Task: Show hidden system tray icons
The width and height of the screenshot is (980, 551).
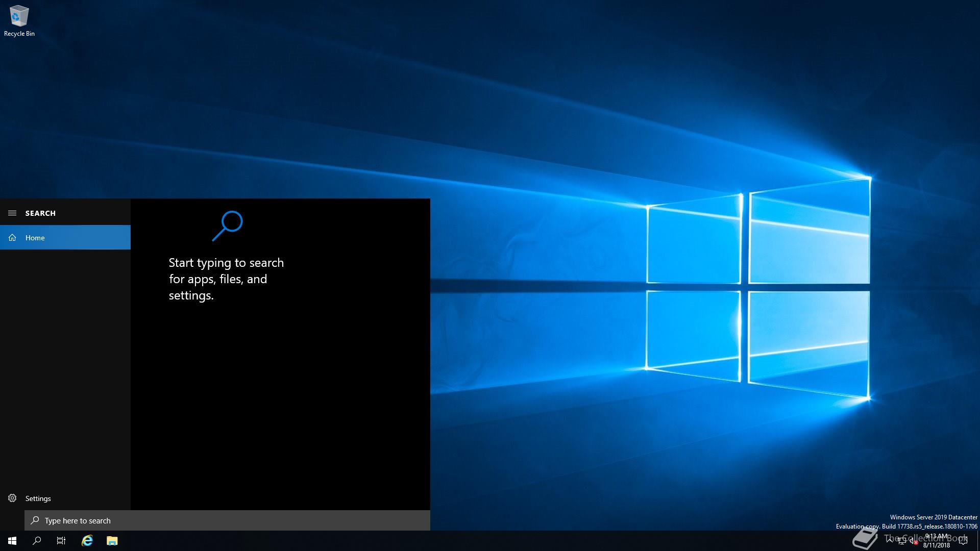Action: (890, 541)
